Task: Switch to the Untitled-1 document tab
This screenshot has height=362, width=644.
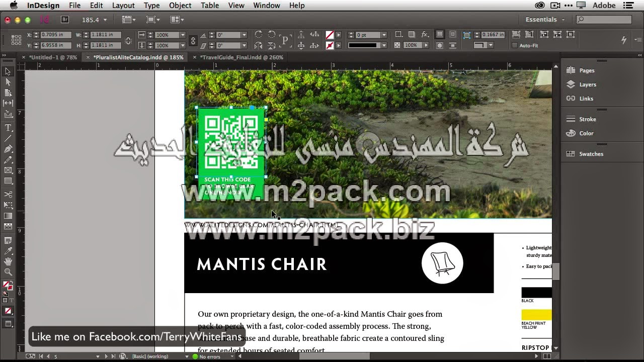Action: (53, 57)
